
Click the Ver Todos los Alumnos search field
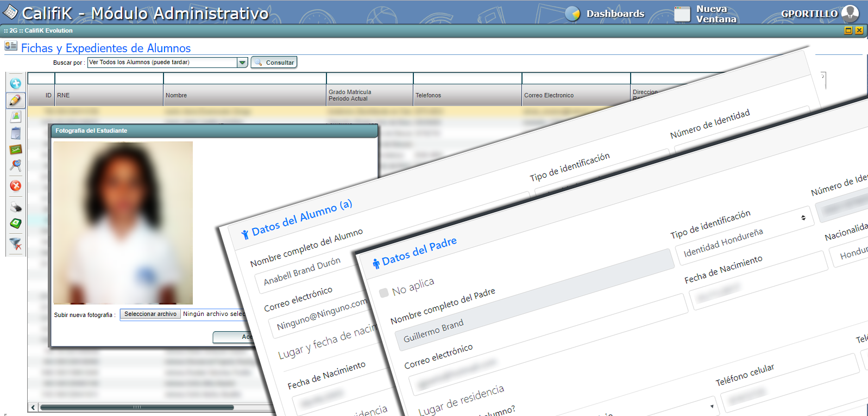pyautogui.click(x=162, y=63)
